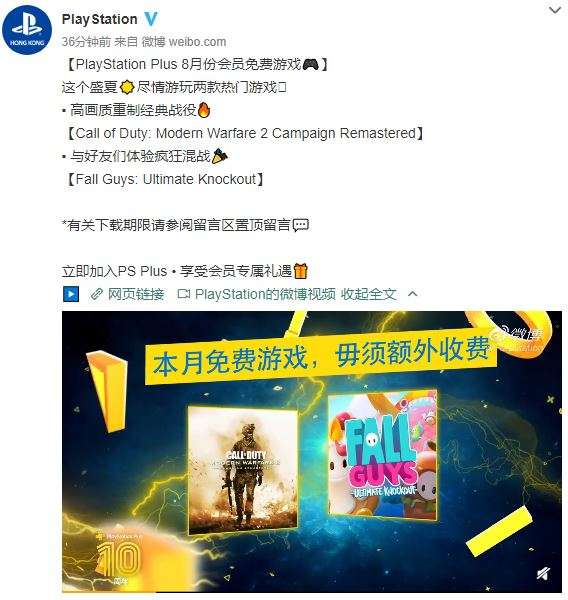Click the blue verified V badge
The width and height of the screenshot is (568, 600).
(151, 19)
